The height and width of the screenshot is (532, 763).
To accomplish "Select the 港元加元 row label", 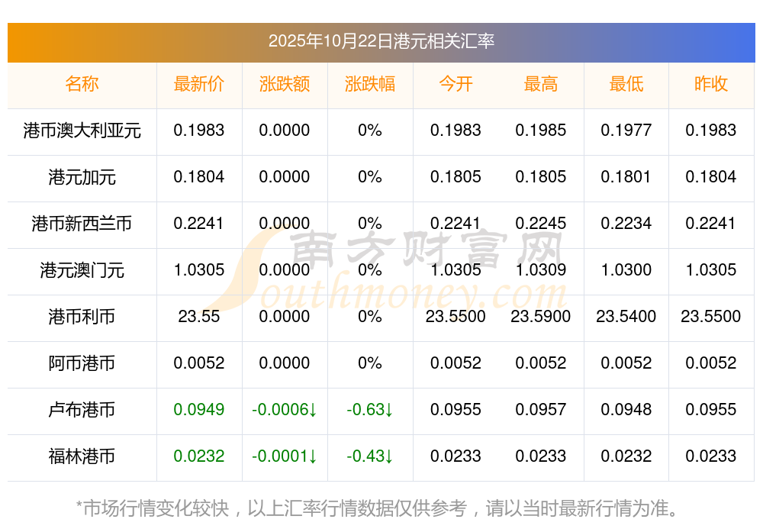I will click(x=82, y=178).
